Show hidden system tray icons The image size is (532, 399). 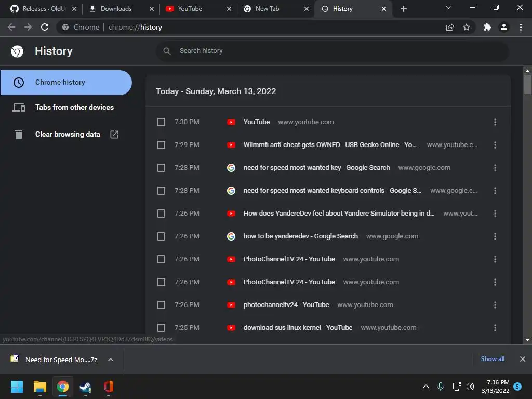[426, 387]
